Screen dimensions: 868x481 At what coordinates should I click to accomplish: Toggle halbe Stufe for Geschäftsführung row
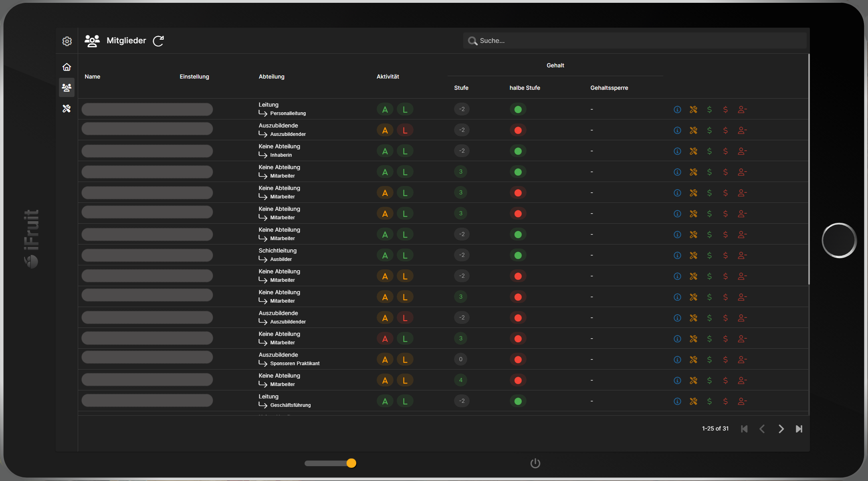tap(518, 401)
